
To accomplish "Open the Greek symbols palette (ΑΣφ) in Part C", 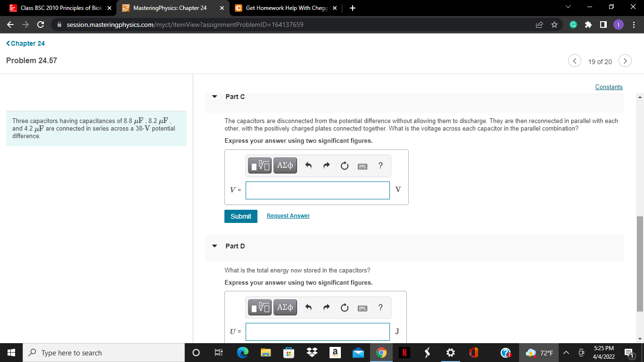I will (x=285, y=165).
